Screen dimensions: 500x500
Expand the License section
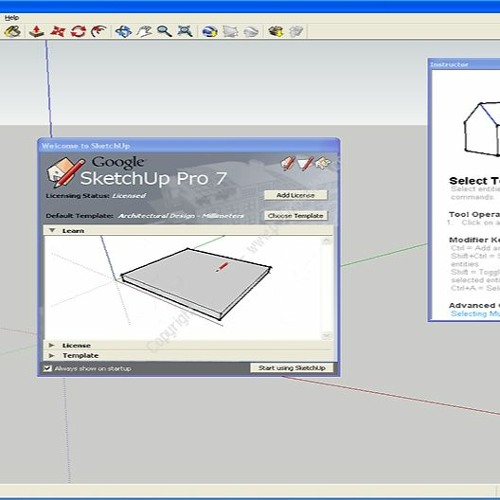coord(52,345)
